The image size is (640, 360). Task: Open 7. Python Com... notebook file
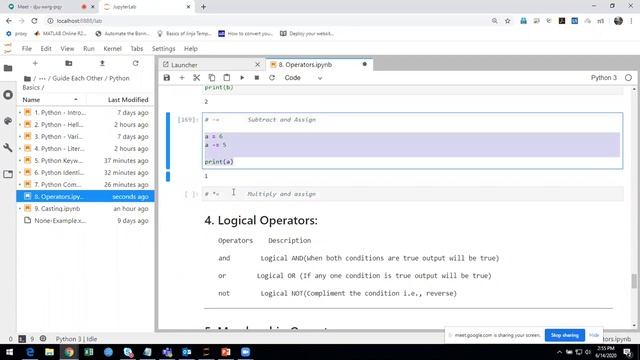(x=85, y=184)
